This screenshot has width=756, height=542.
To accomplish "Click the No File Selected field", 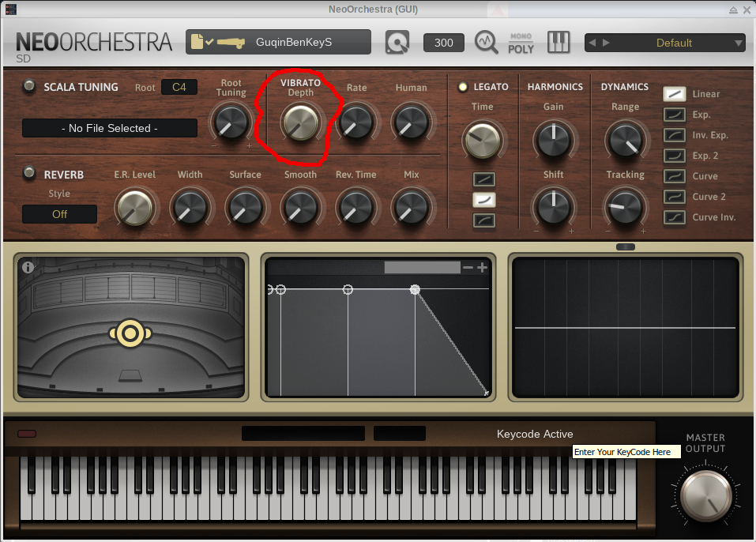I will (109, 127).
